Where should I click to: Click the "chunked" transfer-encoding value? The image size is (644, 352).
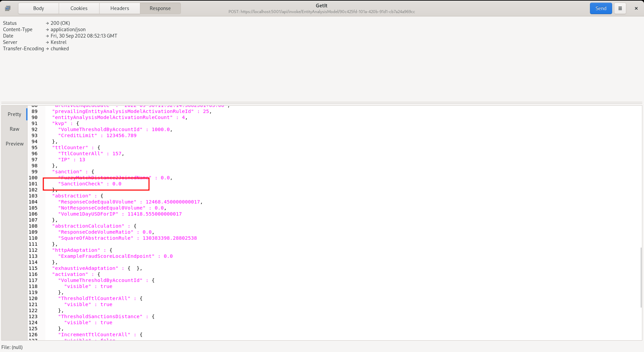point(60,49)
